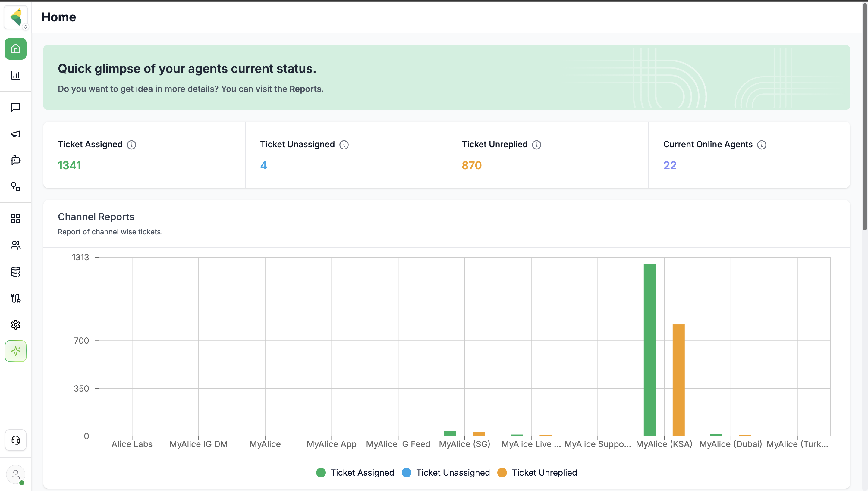Open the Customers people icon
The image size is (868, 491).
(x=15, y=245)
